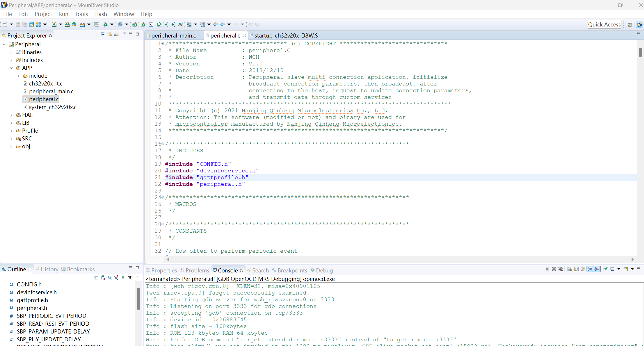Open the debug configurations dropdown arrow
Image resolution: width=644 pixels, height=346 pixels.
point(112,24)
